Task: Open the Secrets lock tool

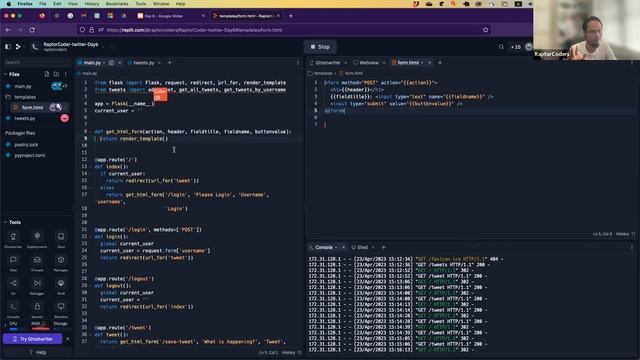Action: 37,309
